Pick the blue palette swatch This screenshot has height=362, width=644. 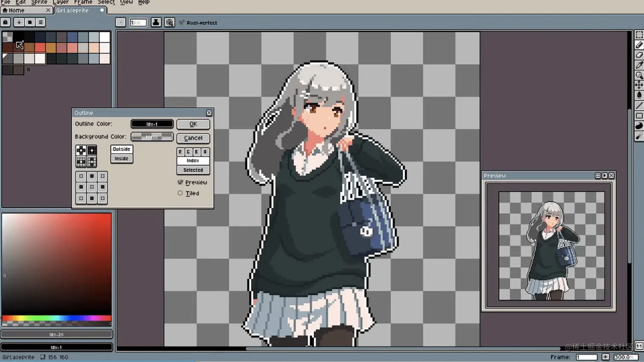tap(72, 37)
